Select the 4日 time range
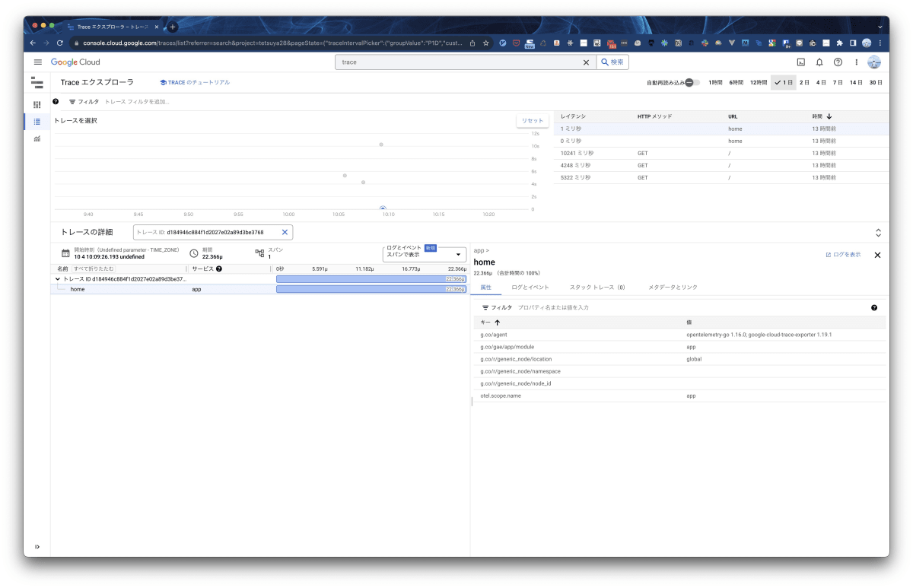 [821, 82]
